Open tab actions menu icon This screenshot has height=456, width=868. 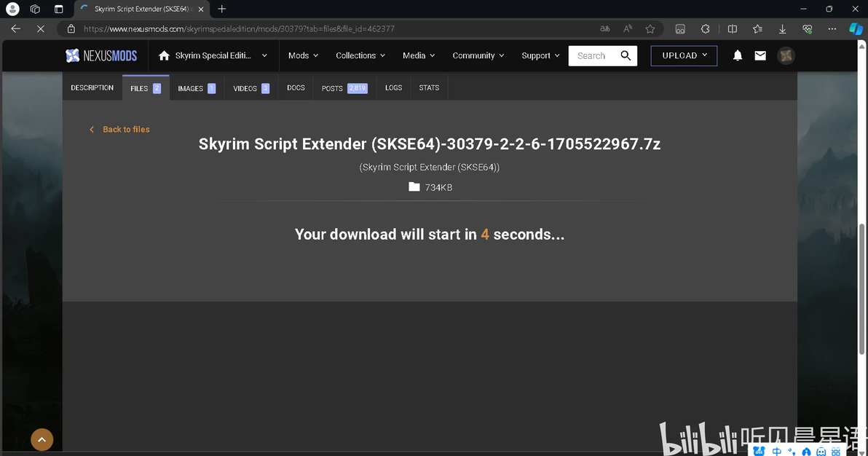[59, 9]
